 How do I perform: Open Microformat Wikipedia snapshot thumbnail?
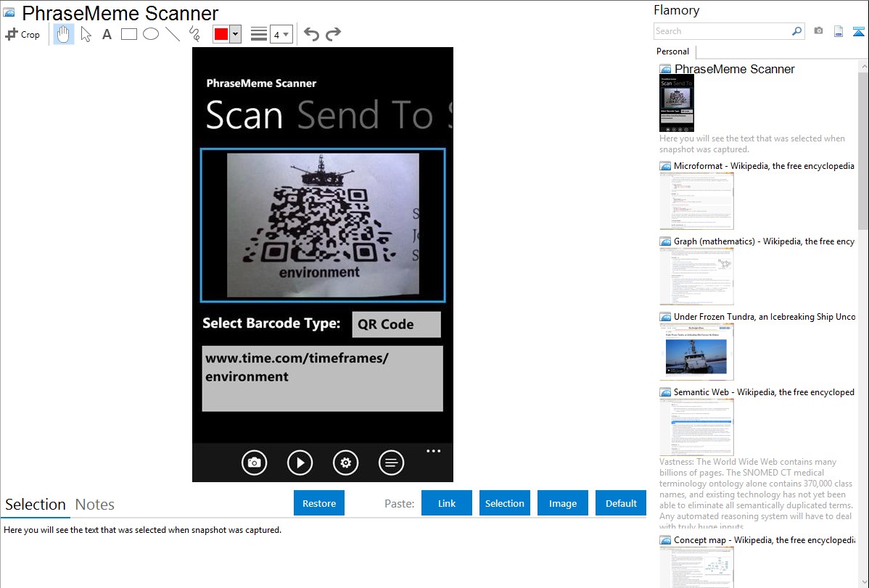(x=696, y=201)
